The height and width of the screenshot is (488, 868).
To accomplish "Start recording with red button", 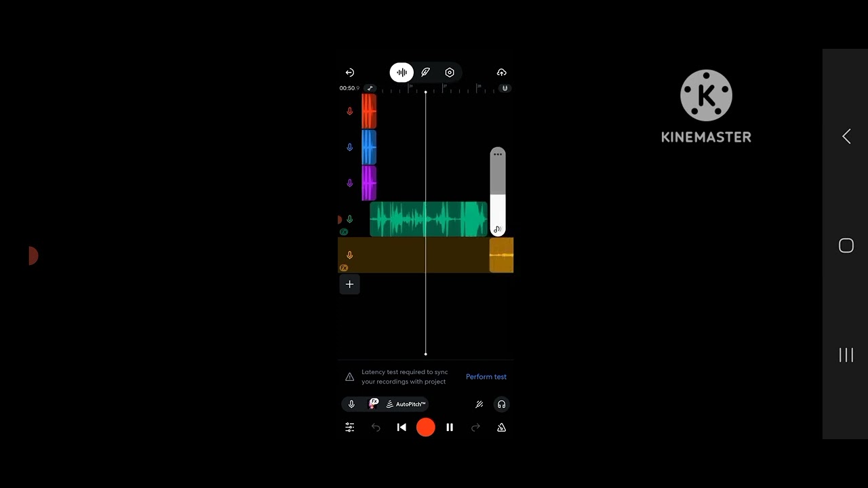I will [426, 427].
